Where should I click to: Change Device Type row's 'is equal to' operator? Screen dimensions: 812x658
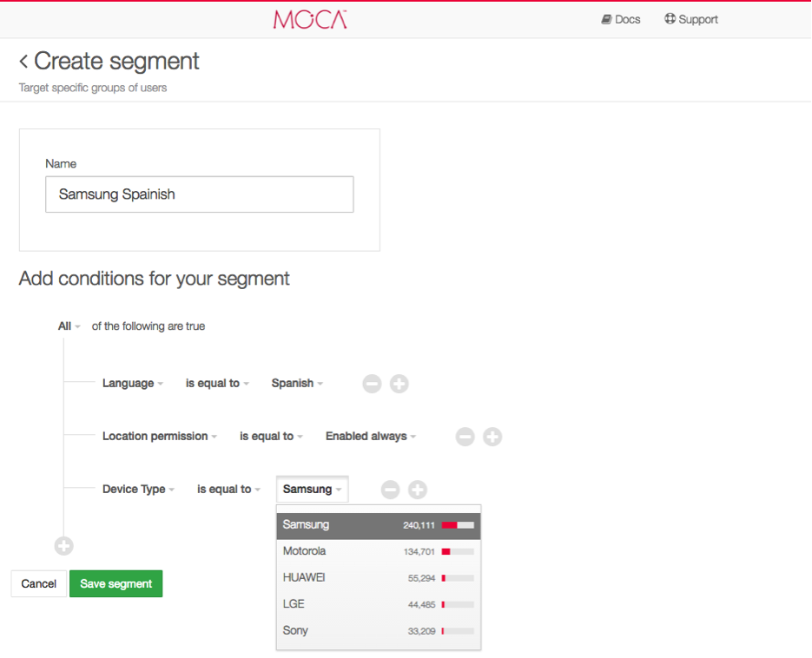tap(229, 489)
